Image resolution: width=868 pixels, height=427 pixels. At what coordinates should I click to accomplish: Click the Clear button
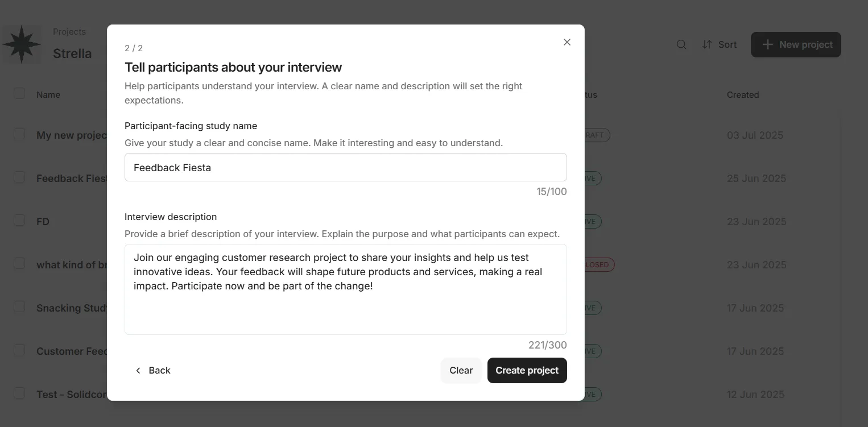pos(461,370)
